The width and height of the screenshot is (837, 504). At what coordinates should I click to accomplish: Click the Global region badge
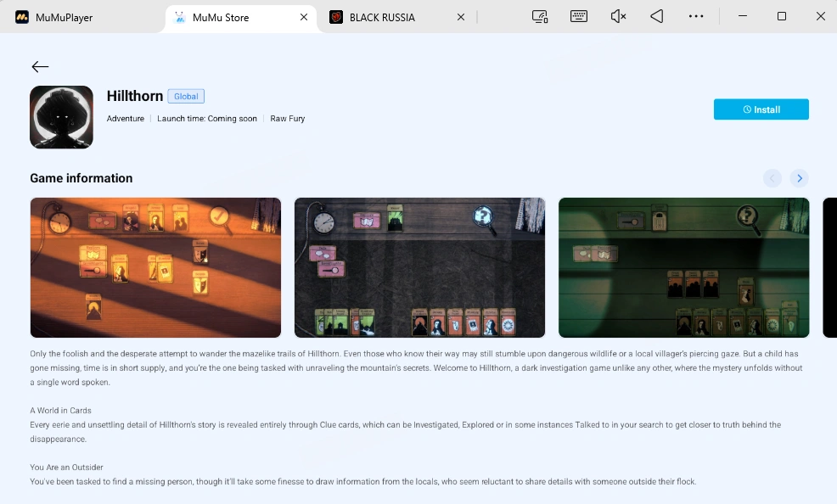pyautogui.click(x=186, y=97)
